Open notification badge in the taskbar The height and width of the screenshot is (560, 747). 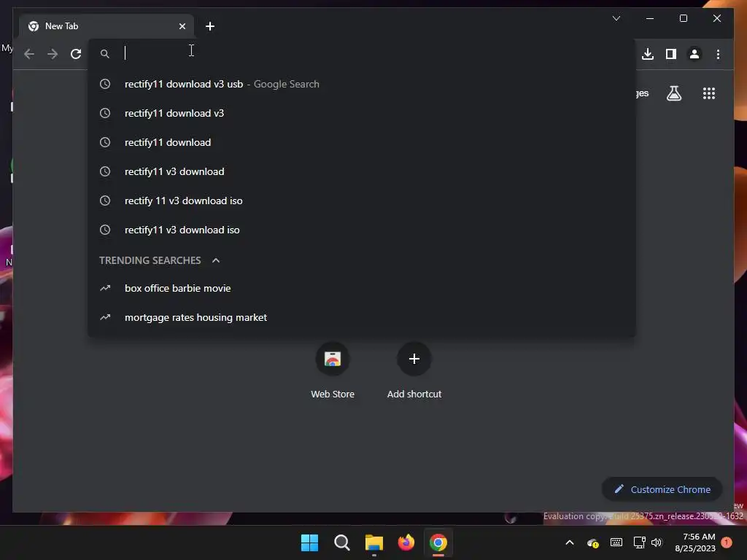pos(727,542)
